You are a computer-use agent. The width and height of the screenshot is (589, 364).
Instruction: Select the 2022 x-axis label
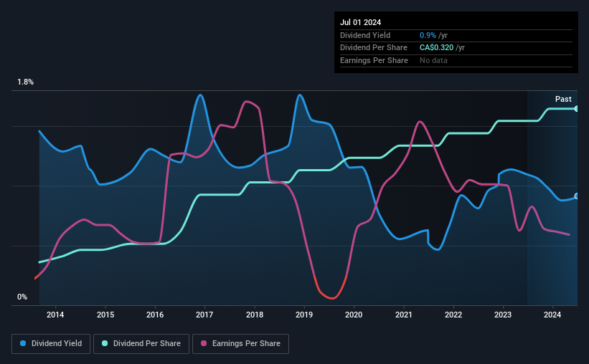click(x=453, y=315)
